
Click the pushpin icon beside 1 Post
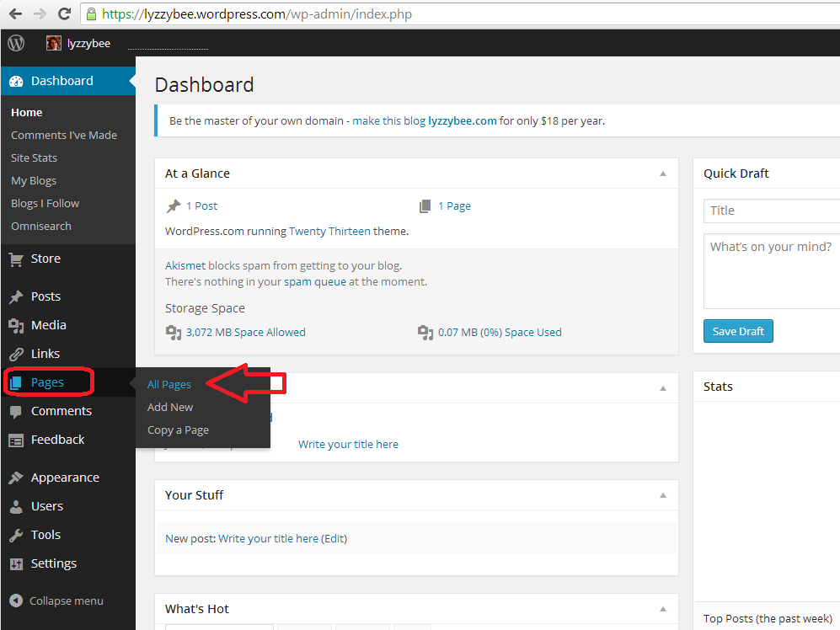coord(173,206)
